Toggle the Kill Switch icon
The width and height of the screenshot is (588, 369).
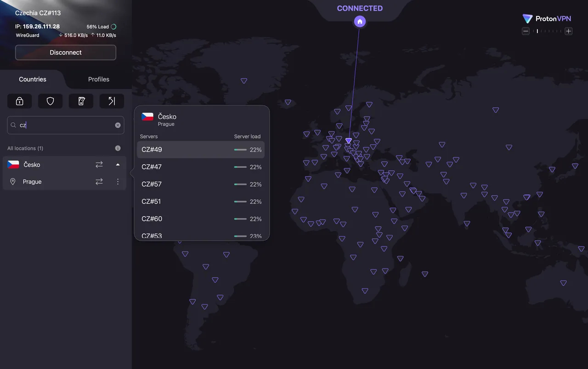point(81,101)
